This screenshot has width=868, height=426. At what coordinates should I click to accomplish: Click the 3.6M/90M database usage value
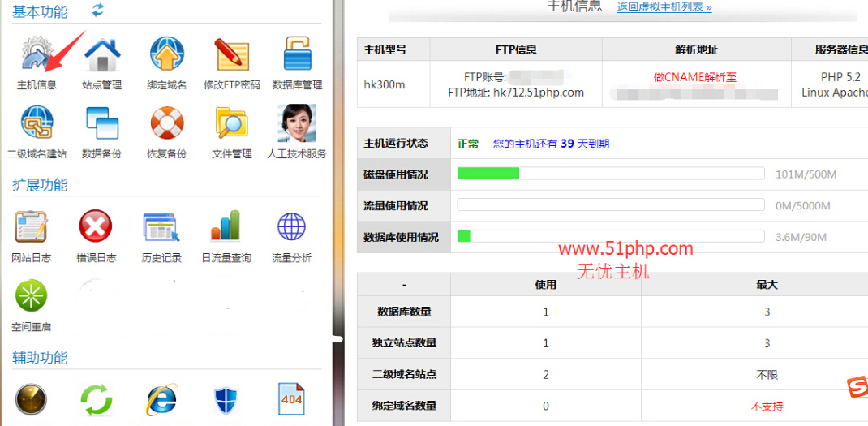(x=801, y=238)
